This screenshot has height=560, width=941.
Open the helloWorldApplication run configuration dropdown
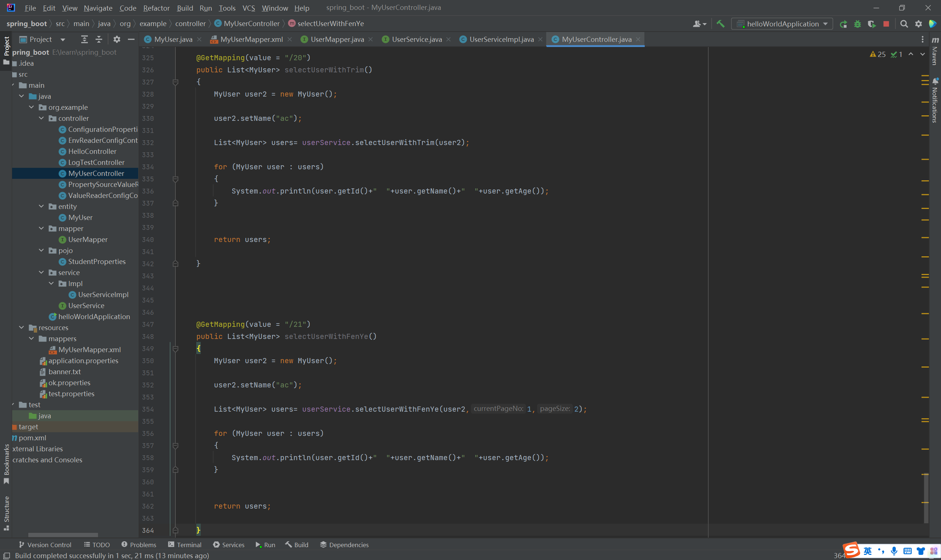click(x=782, y=24)
